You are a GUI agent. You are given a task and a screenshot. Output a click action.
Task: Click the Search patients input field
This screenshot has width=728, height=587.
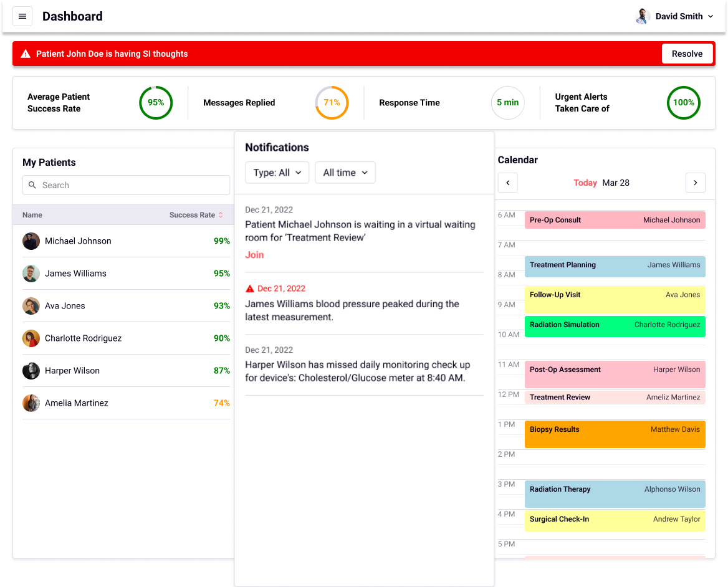(133, 185)
